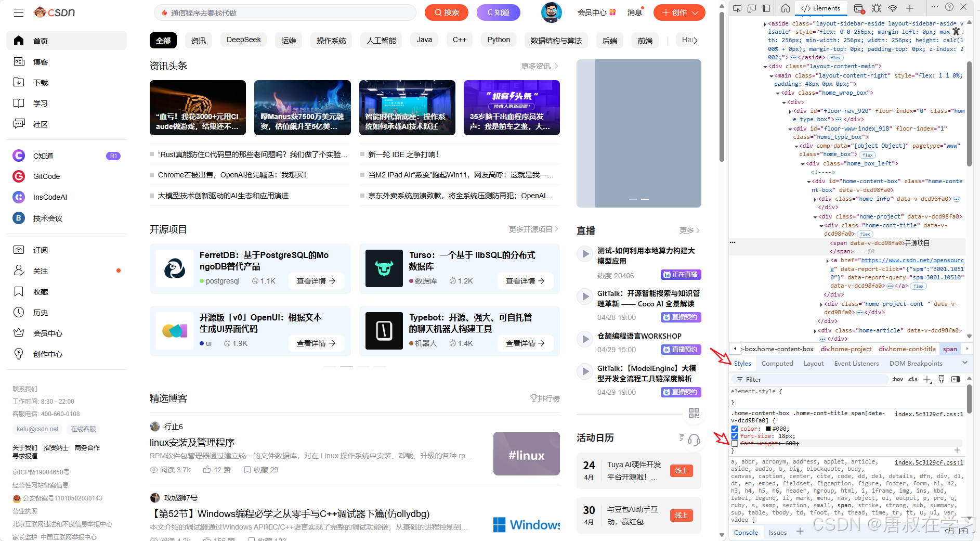Collapse the div layout-content-main node

click(765, 67)
